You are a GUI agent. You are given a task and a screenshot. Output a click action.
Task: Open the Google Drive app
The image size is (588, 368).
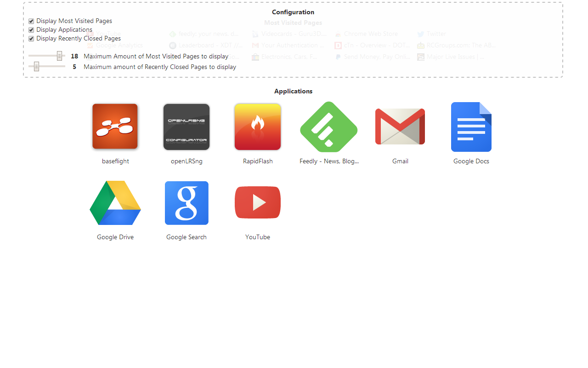tap(115, 203)
